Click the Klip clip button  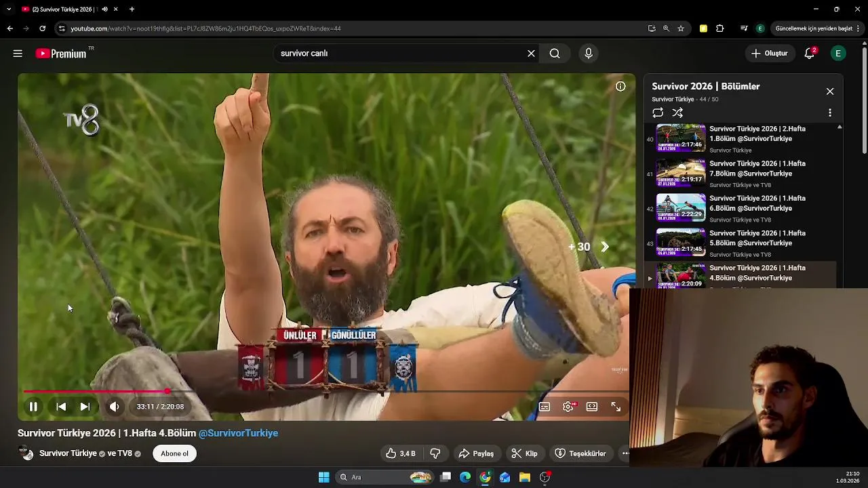524,453
